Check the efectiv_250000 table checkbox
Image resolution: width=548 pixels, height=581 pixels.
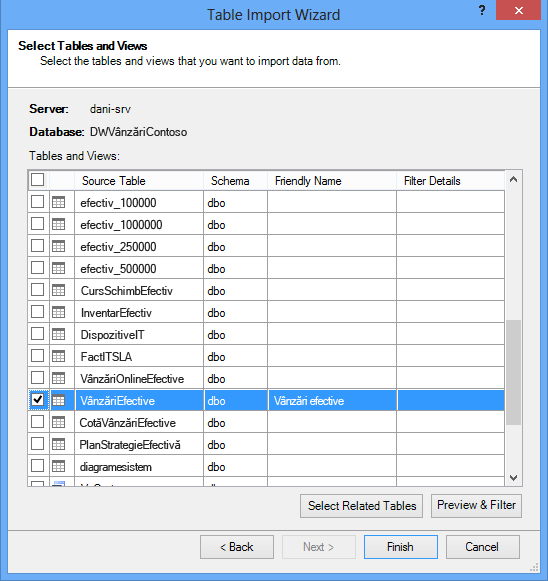click(37, 246)
